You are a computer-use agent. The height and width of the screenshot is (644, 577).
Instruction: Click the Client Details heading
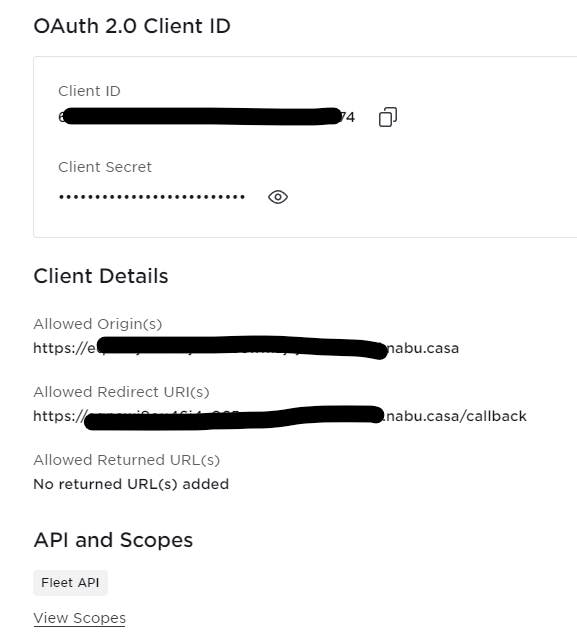pyautogui.click(x=101, y=276)
